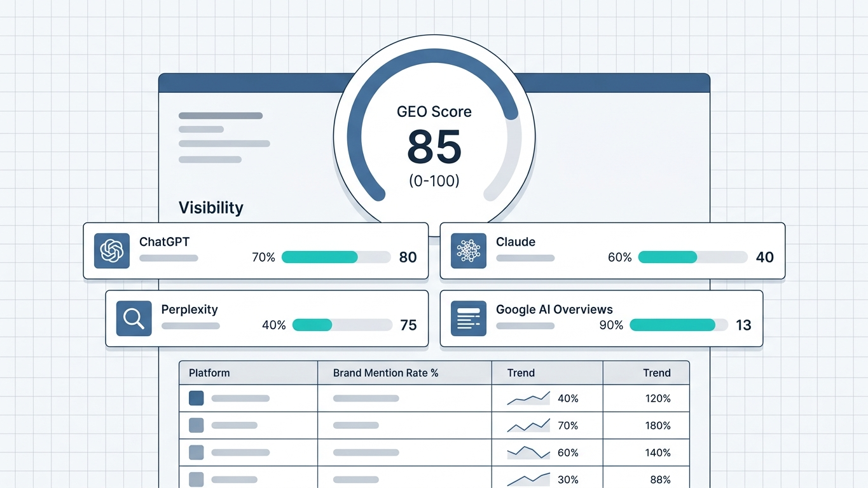Viewport: 868px width, 488px height.
Task: Click the Claude score 40
Action: [x=764, y=257]
